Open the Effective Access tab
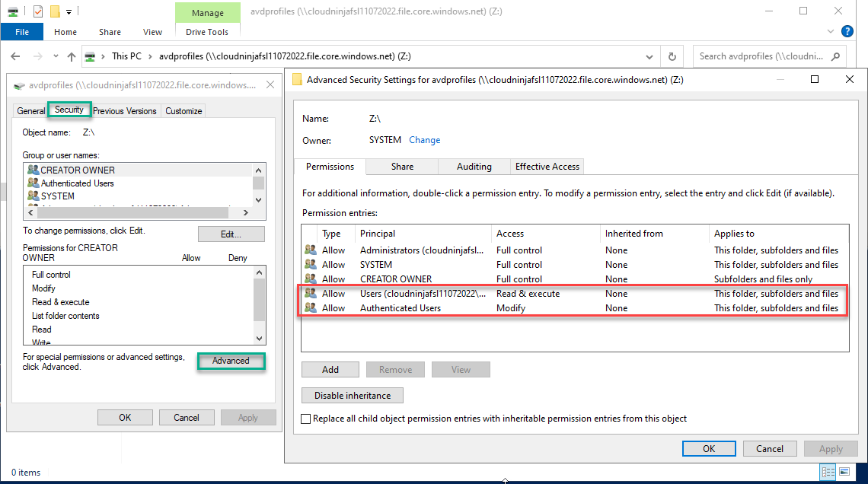The image size is (868, 484). click(547, 167)
